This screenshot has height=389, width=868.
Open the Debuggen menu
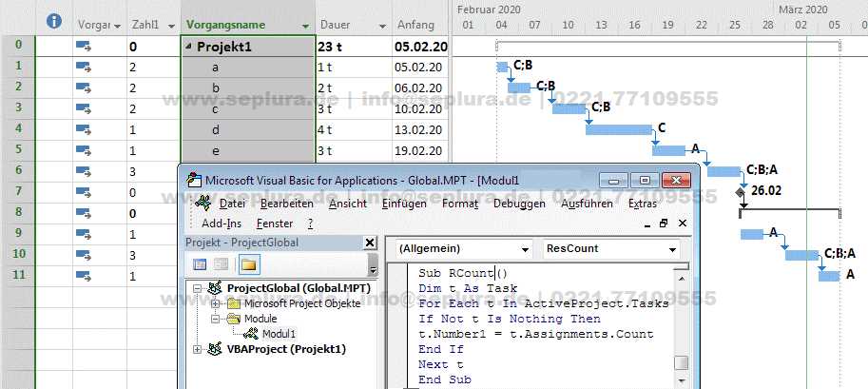pos(518,204)
